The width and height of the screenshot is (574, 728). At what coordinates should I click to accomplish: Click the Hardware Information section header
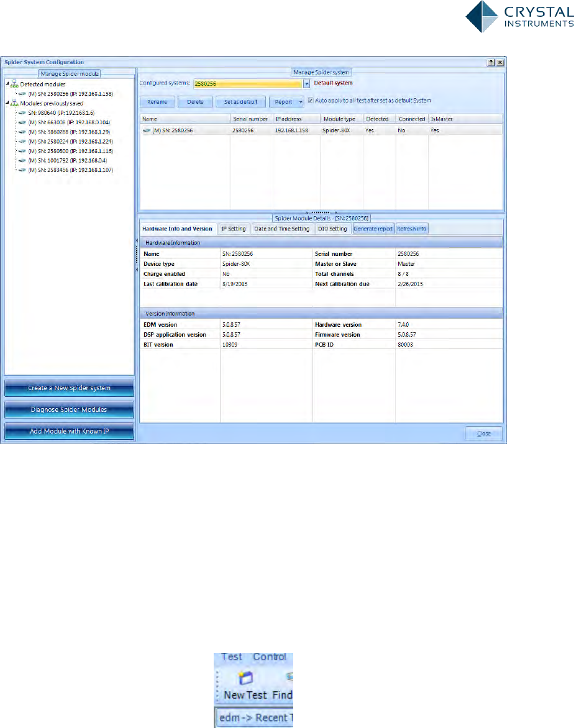321,243
